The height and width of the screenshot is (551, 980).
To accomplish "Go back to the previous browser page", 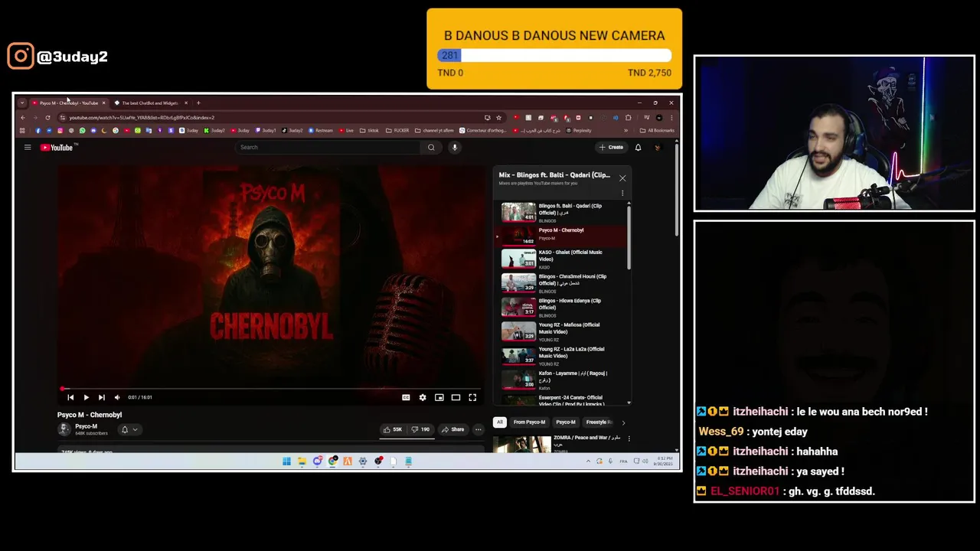I will [23, 118].
